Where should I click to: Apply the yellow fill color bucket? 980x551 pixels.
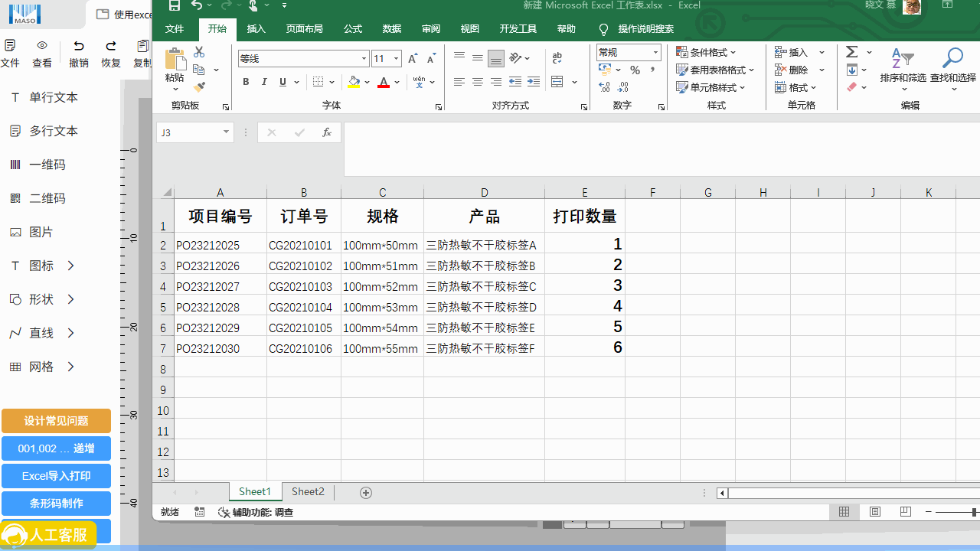pos(354,82)
